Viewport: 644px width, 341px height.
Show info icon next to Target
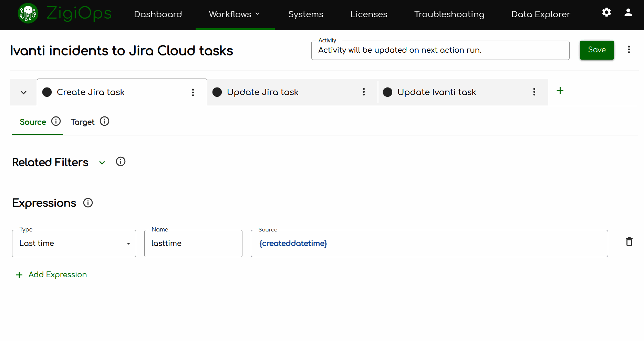[104, 121]
